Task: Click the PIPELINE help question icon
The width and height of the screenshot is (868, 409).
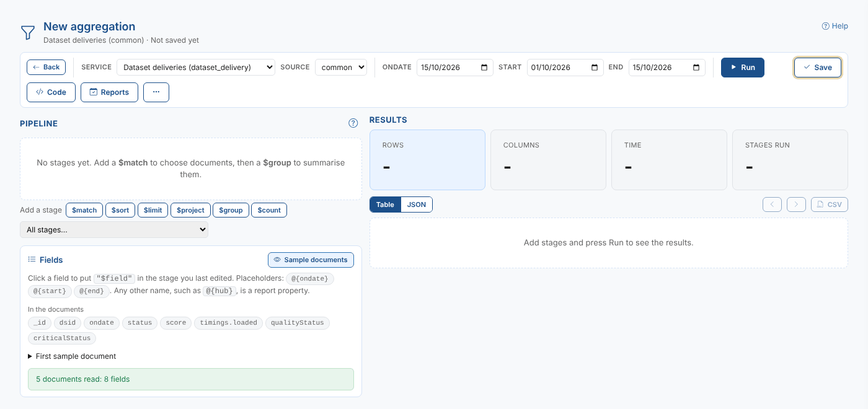Action: pyautogui.click(x=353, y=123)
